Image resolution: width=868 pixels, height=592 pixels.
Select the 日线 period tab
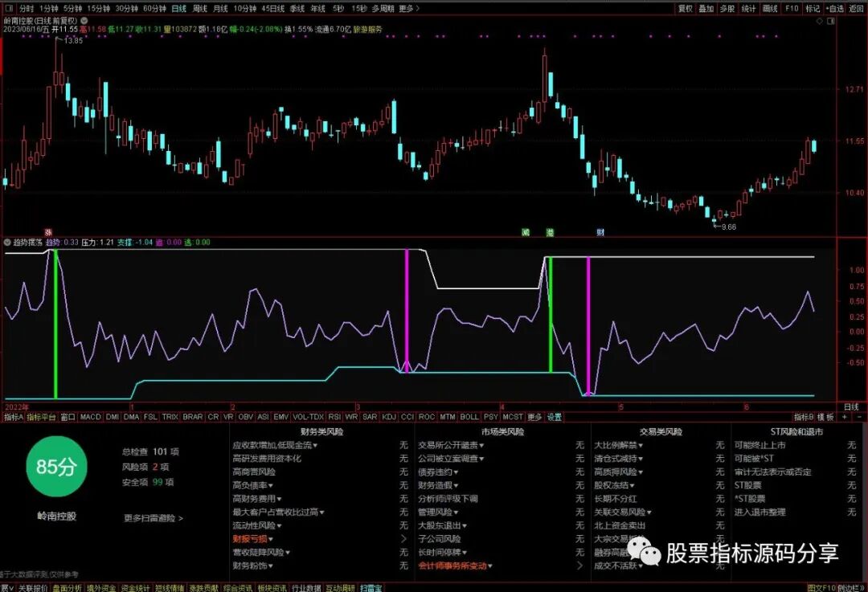coord(178,8)
